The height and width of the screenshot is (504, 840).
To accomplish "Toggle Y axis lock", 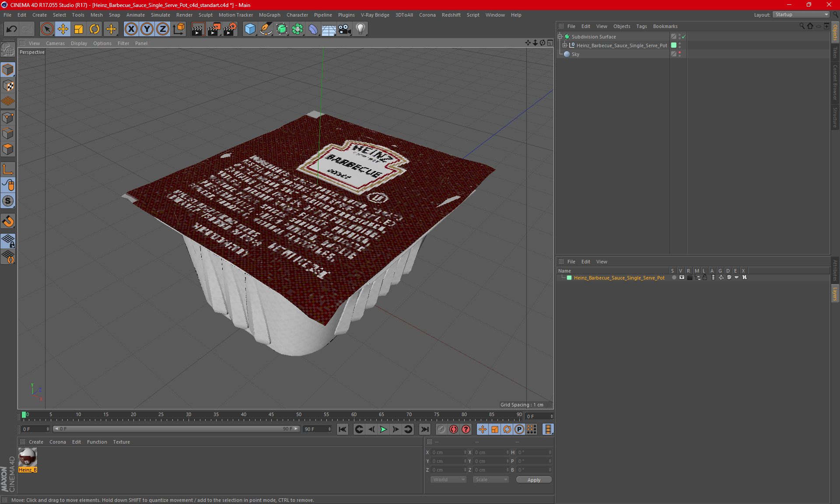I will pos(147,29).
